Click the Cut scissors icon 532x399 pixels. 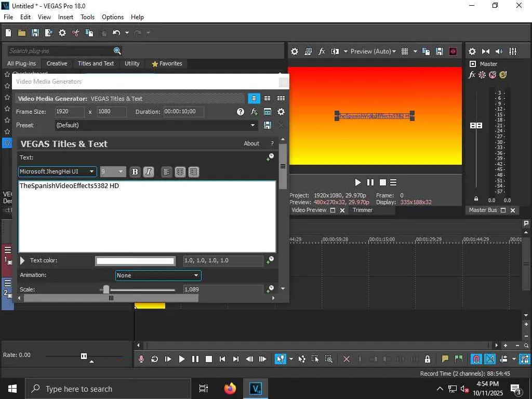pos(76,33)
